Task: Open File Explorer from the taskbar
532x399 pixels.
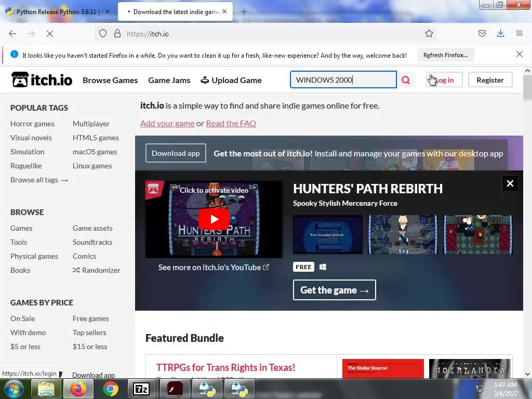Action: pyautogui.click(x=46, y=389)
